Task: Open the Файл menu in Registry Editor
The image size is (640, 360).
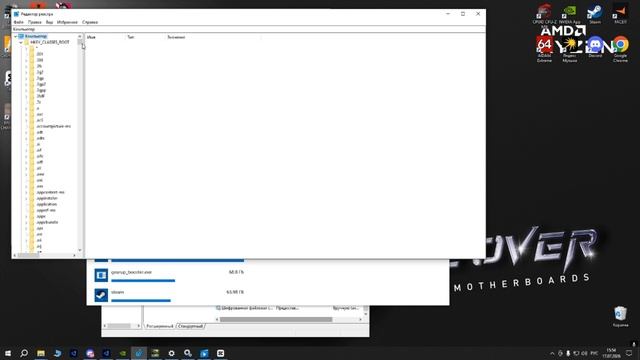Action: coord(18,22)
